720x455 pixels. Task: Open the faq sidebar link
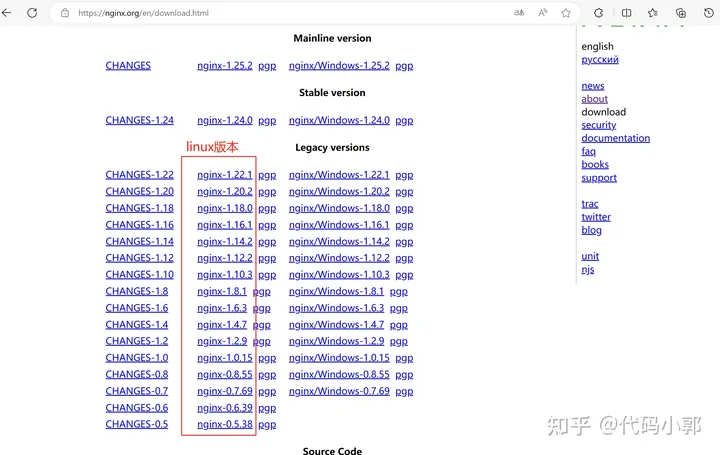(x=588, y=152)
